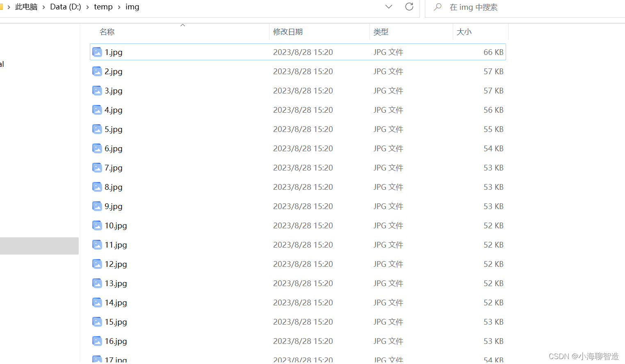Click the 54 KB size of 6.jpg
Screen dimensions: 625x364
(493, 148)
